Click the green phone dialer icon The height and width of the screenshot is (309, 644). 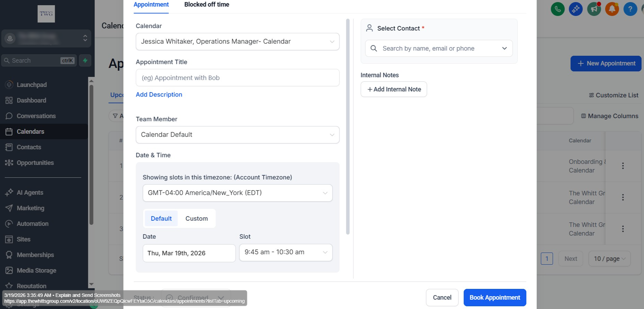(558, 9)
